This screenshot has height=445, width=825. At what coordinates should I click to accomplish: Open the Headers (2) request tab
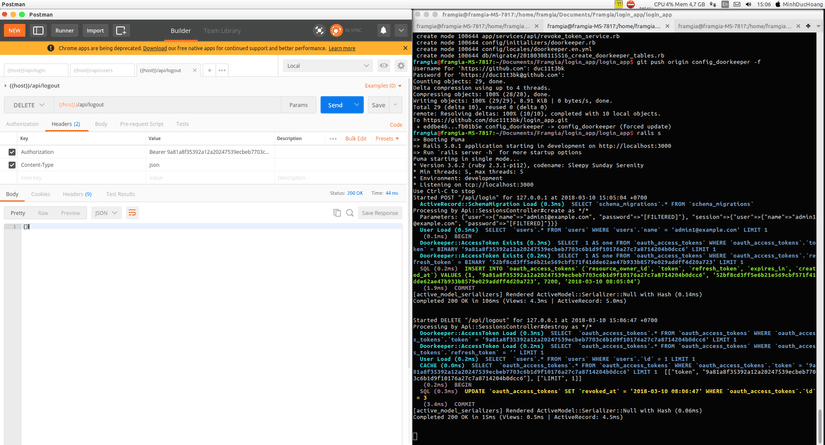pos(66,124)
